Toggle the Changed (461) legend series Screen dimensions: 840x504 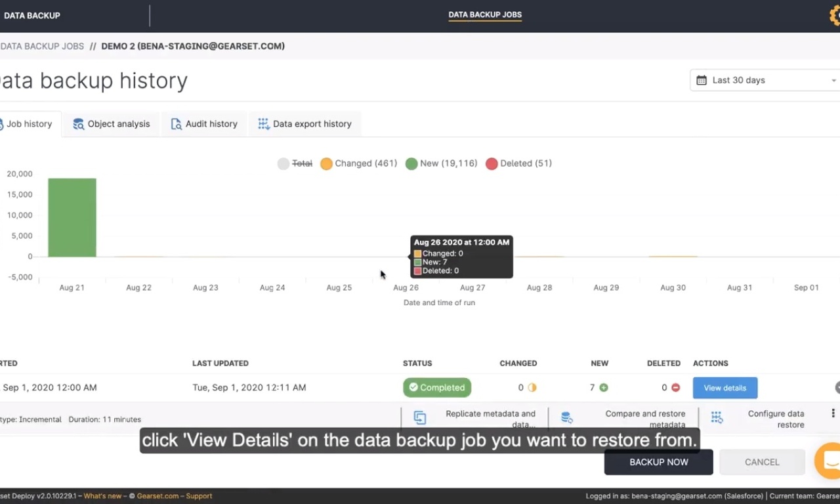[x=358, y=163]
